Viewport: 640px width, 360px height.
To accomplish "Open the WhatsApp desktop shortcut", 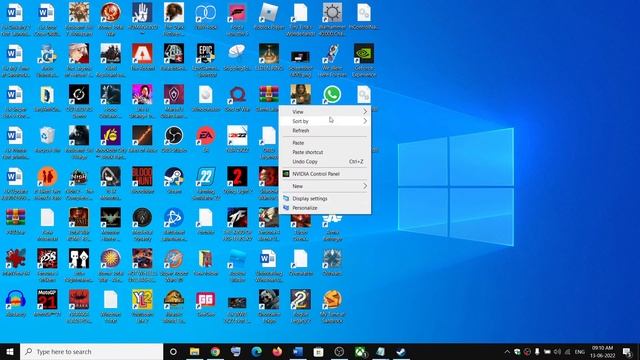I will (332, 94).
